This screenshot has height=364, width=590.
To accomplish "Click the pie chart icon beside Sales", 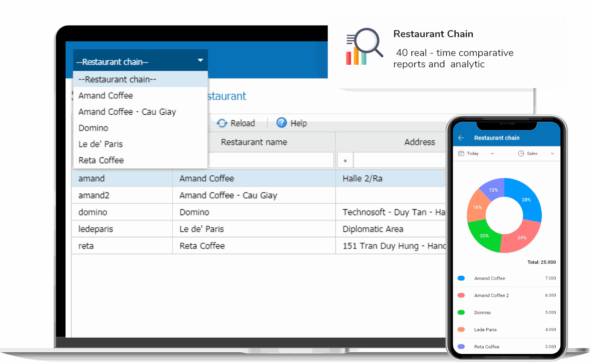I will [521, 153].
